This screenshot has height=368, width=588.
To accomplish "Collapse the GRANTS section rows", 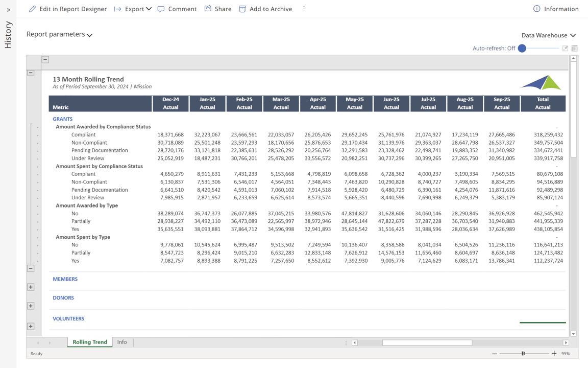I will click(31, 268).
